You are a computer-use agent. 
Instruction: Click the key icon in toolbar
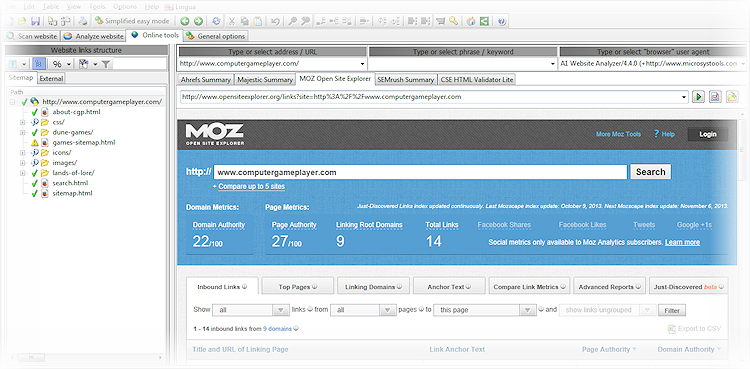[x=453, y=21]
